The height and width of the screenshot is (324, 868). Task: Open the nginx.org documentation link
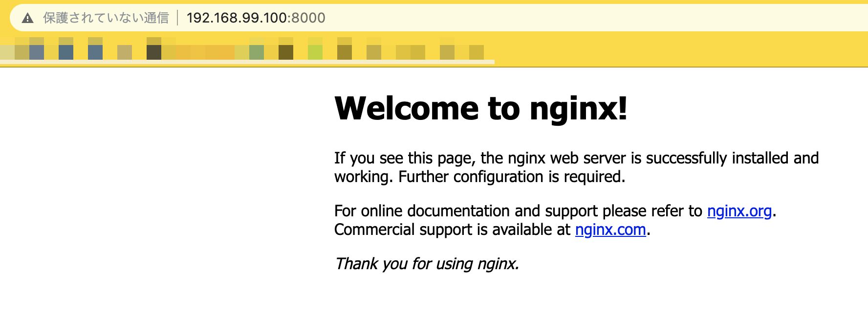pos(739,211)
